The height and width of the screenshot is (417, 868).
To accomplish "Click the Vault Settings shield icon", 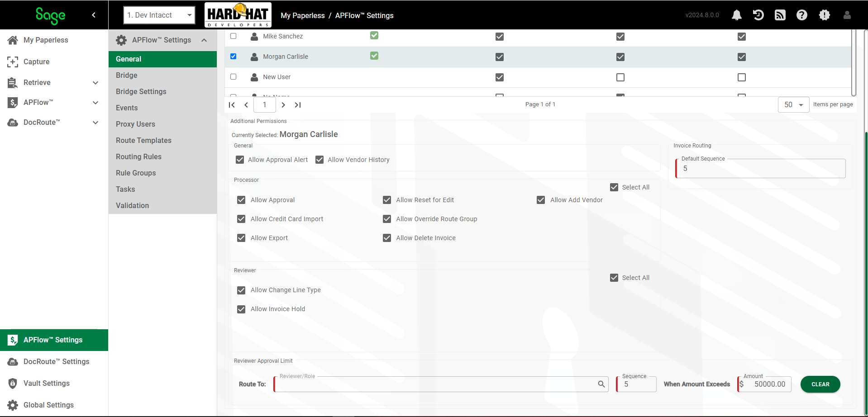I will point(13,383).
